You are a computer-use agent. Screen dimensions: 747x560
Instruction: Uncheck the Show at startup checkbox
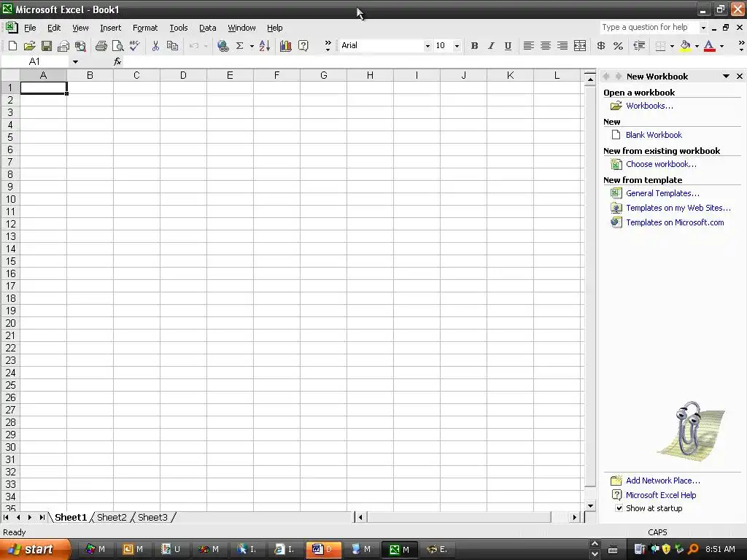pos(619,508)
